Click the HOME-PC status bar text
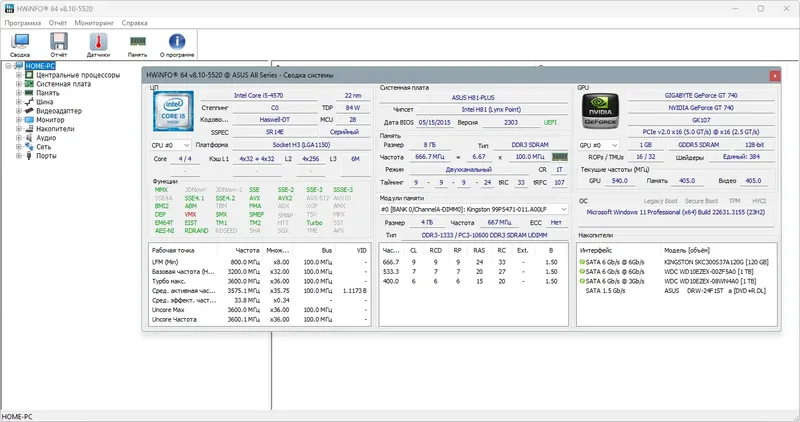The image size is (800, 422). click(17, 417)
